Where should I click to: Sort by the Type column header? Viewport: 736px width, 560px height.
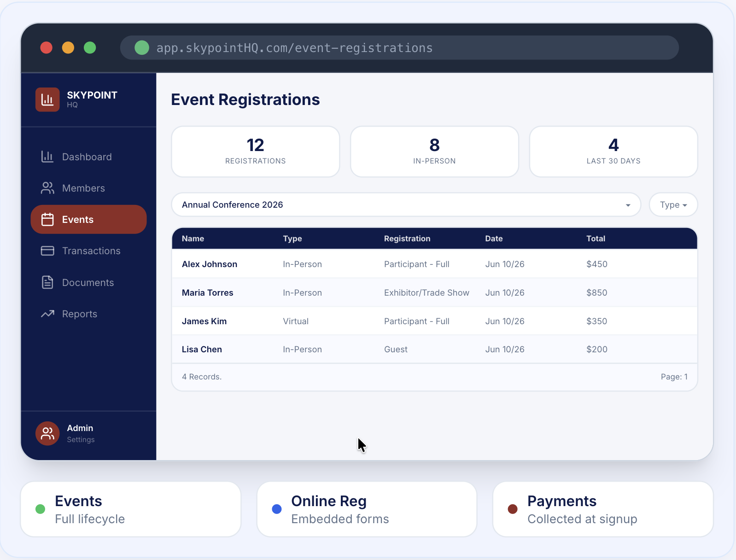pyautogui.click(x=292, y=239)
